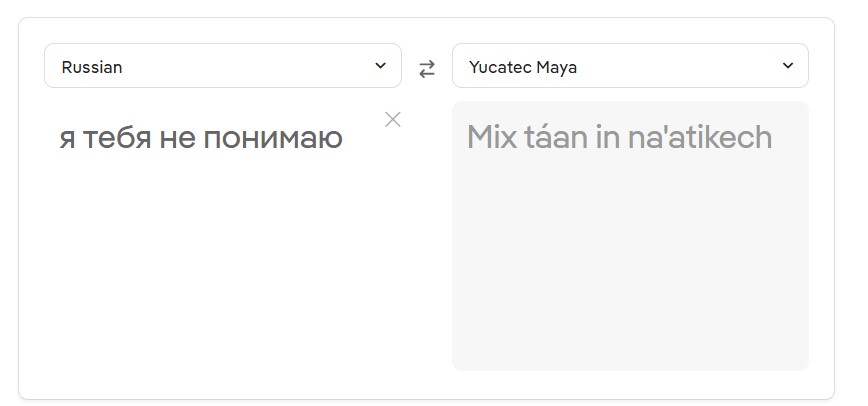The height and width of the screenshot is (406, 868).
Task: Click the "Russian" label text
Action: click(92, 68)
